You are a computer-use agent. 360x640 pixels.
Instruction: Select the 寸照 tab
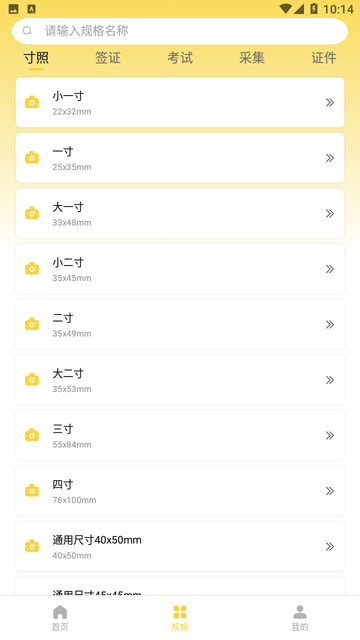coord(36,58)
